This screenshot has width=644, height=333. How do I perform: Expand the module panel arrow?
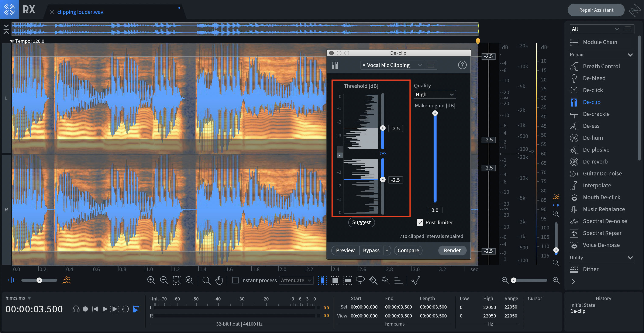[x=574, y=282]
